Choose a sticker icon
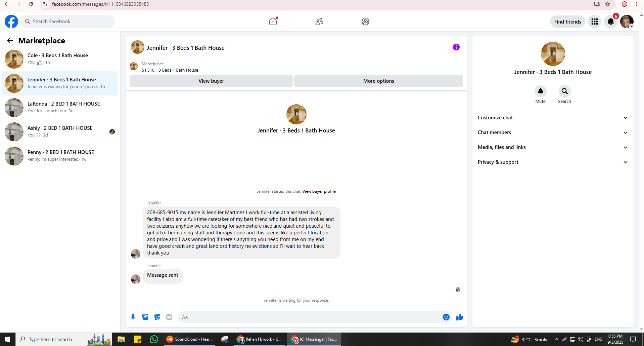Viewport: 644px width, 346px height. pyautogui.click(x=157, y=317)
